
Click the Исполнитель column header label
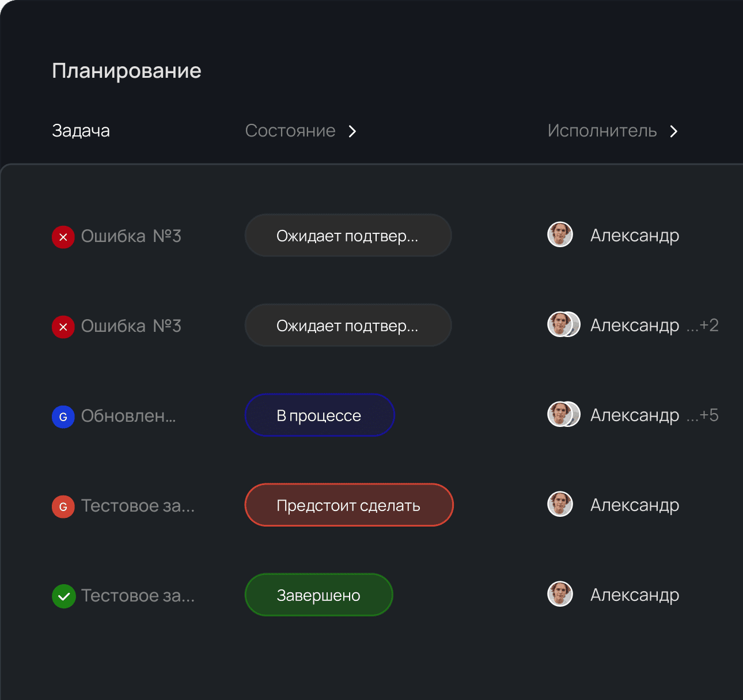pyautogui.click(x=602, y=131)
